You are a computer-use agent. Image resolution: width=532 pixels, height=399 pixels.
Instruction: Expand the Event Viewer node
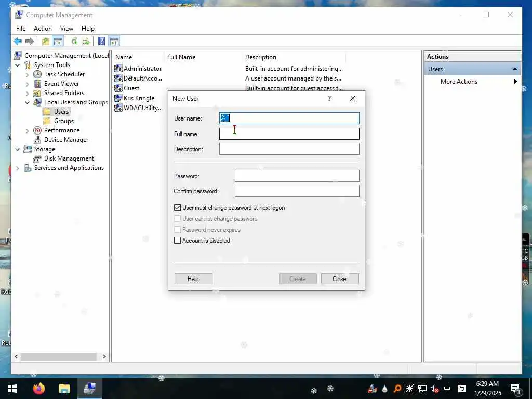[27, 84]
